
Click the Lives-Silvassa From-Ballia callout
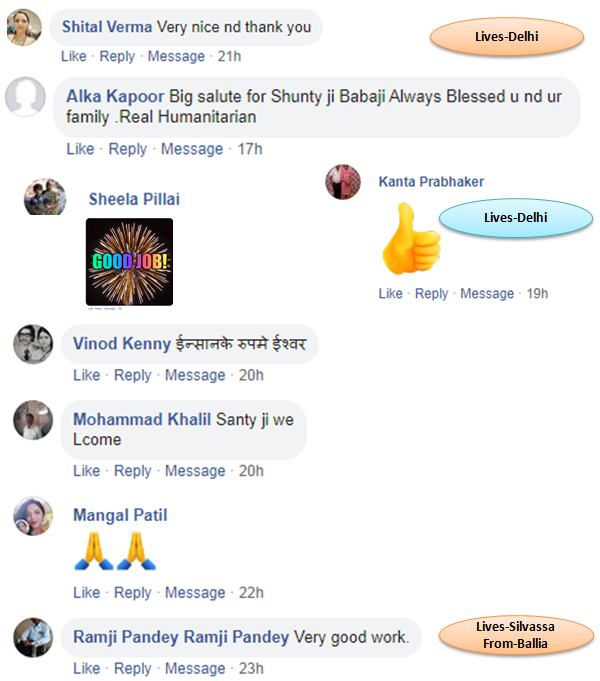[x=516, y=635]
